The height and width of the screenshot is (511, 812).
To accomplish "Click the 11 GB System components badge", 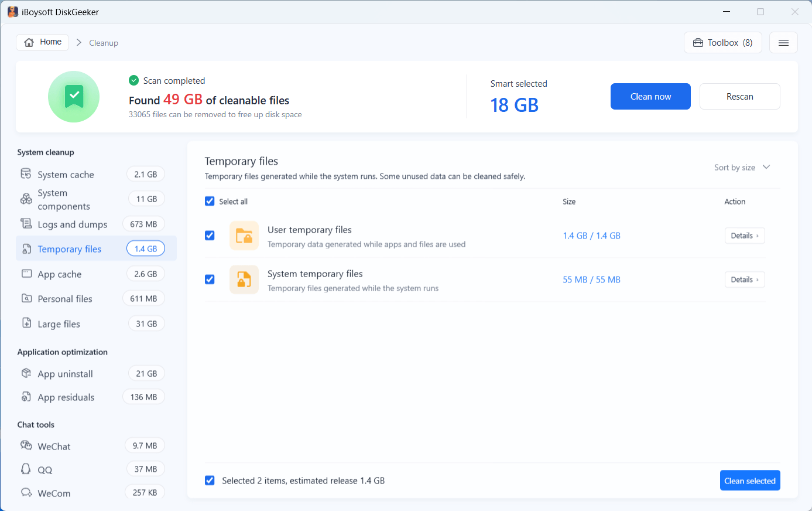I will 146,199.
